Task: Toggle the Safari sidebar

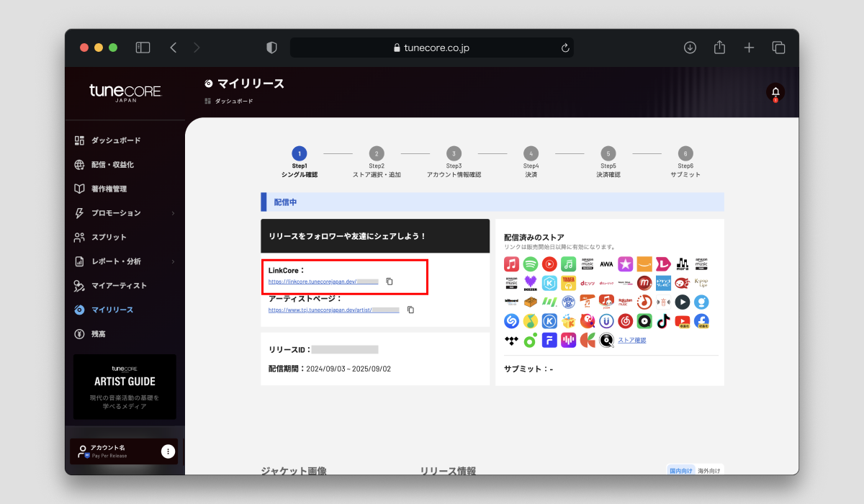Action: [143, 48]
